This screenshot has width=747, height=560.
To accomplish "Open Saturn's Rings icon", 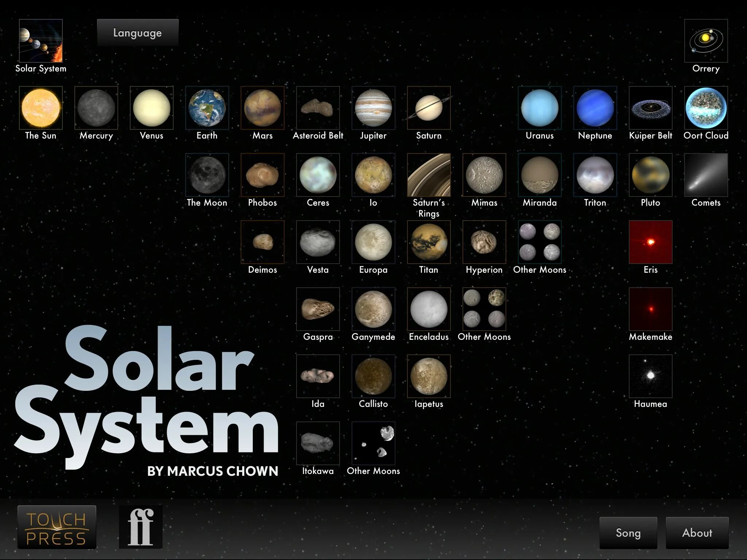I will click(429, 175).
